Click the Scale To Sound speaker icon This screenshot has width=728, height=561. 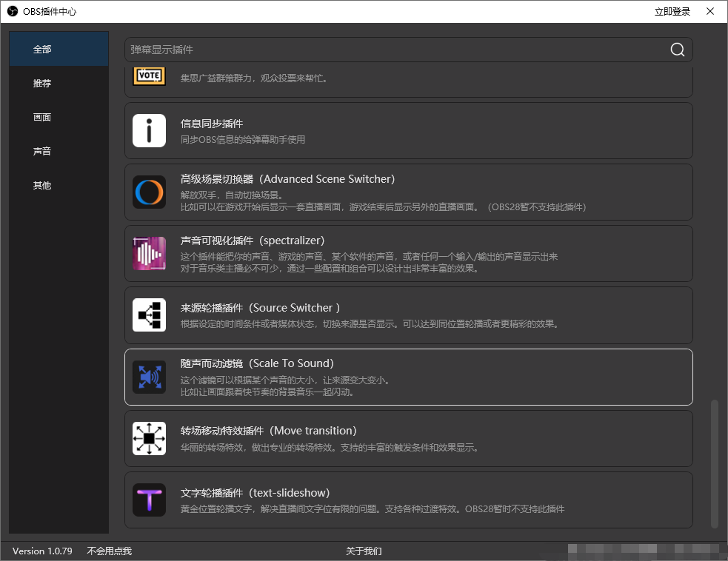[x=149, y=377]
